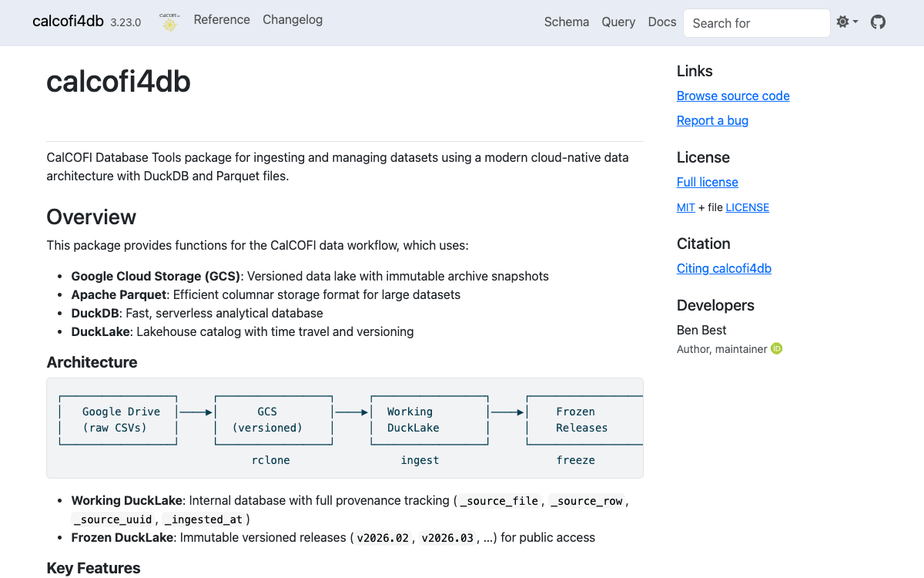Open the Reference menu item
Viewport: 924px width, 578px height.
click(x=222, y=20)
